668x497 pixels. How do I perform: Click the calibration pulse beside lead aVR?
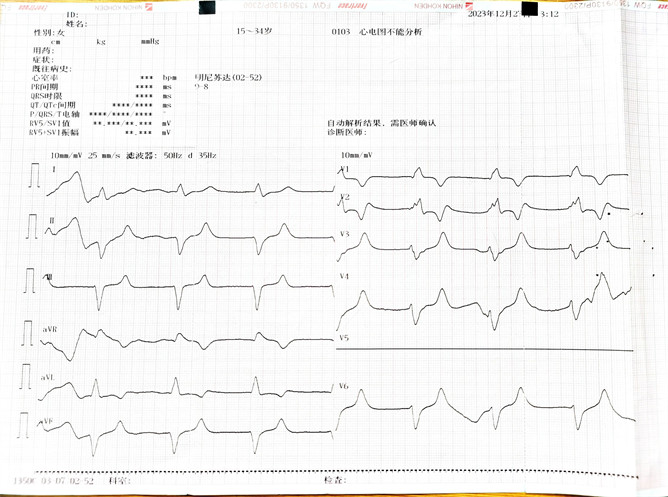pos(27,333)
